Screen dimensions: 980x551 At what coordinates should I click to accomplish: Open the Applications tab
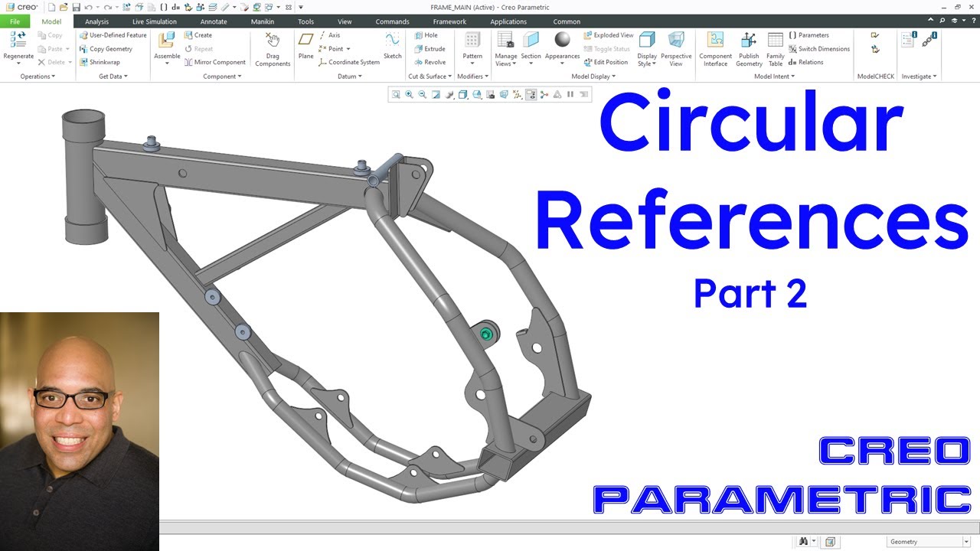(508, 21)
